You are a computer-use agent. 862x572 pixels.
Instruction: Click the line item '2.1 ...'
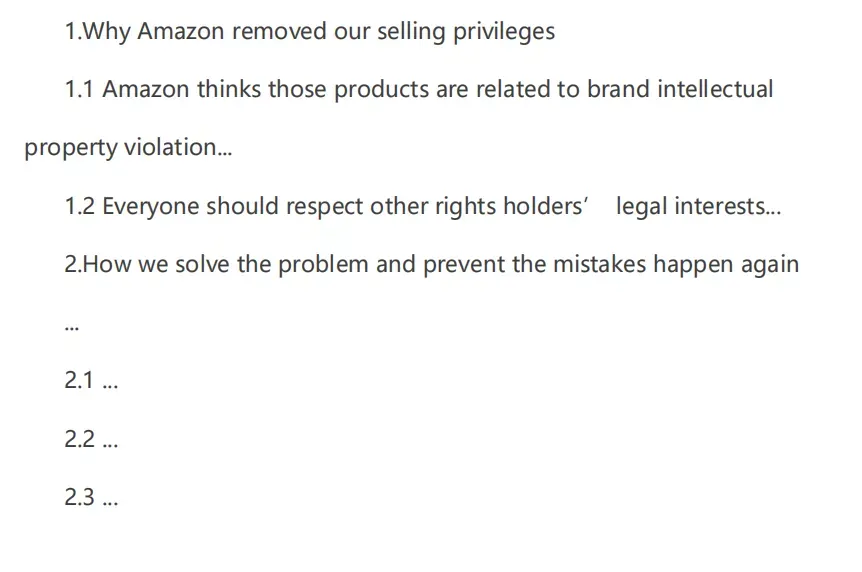coord(91,381)
